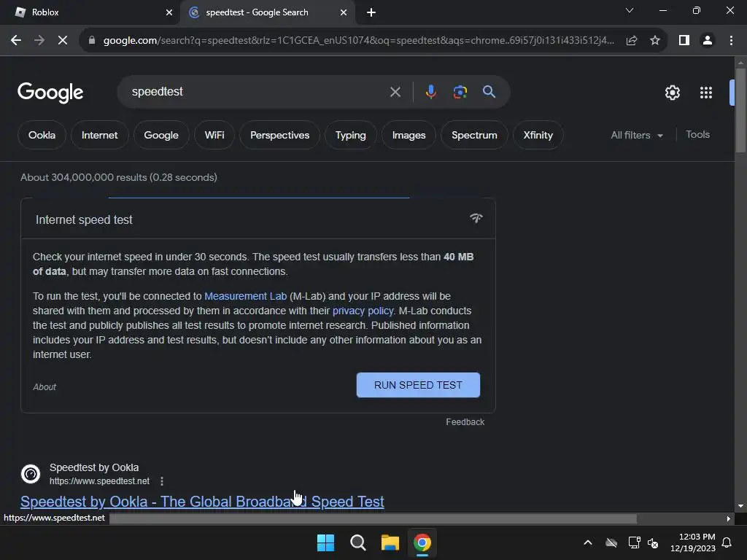Image resolution: width=747 pixels, height=560 pixels.
Task: Open the notifications bell
Action: (727, 542)
